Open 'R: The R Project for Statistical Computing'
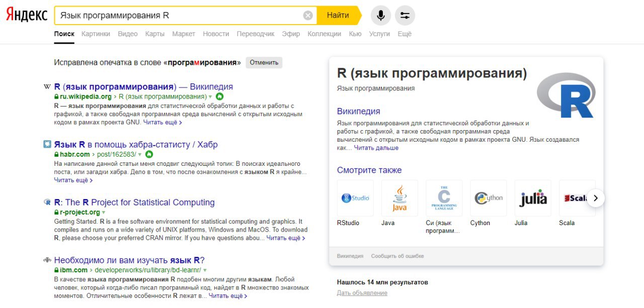The image size is (644, 308). (134, 202)
